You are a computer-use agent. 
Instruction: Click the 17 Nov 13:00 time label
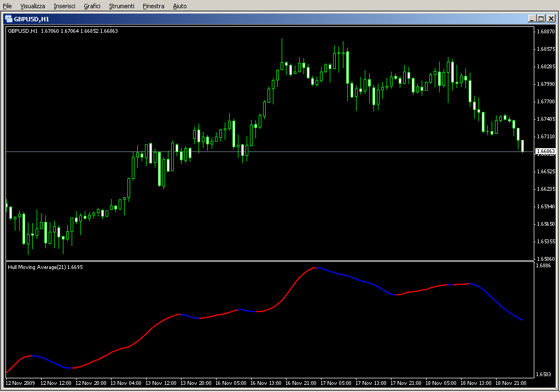point(371,383)
